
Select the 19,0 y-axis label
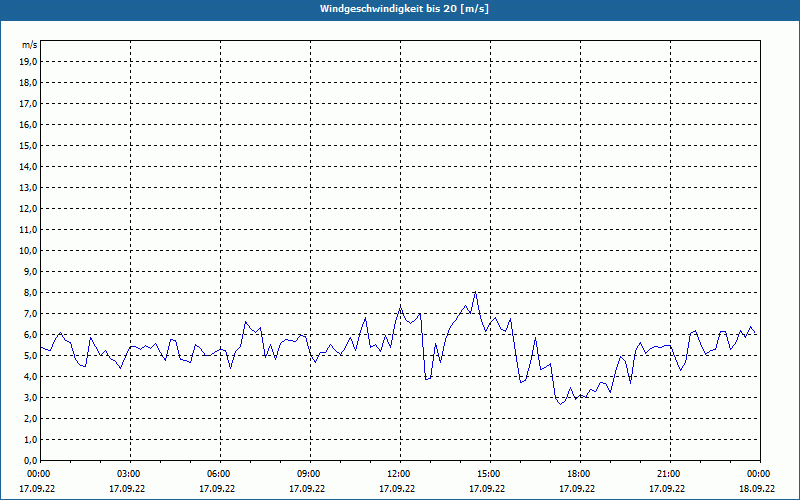coord(29,62)
